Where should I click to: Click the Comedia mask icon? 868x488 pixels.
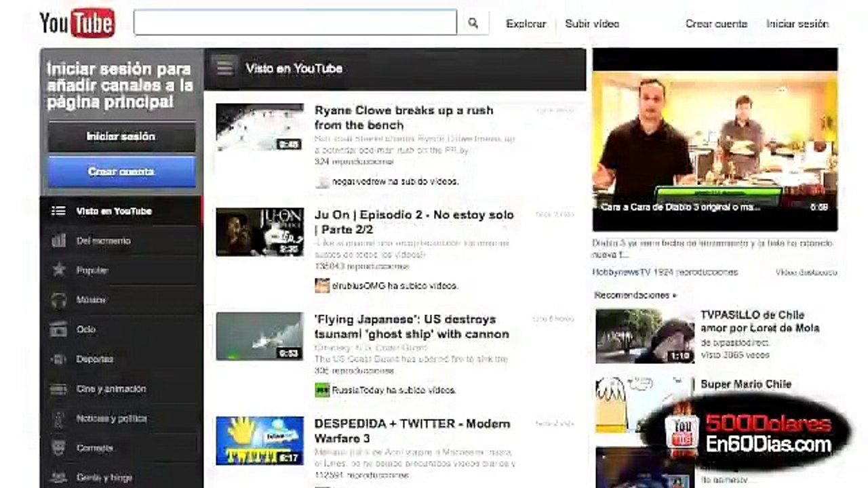point(59,448)
